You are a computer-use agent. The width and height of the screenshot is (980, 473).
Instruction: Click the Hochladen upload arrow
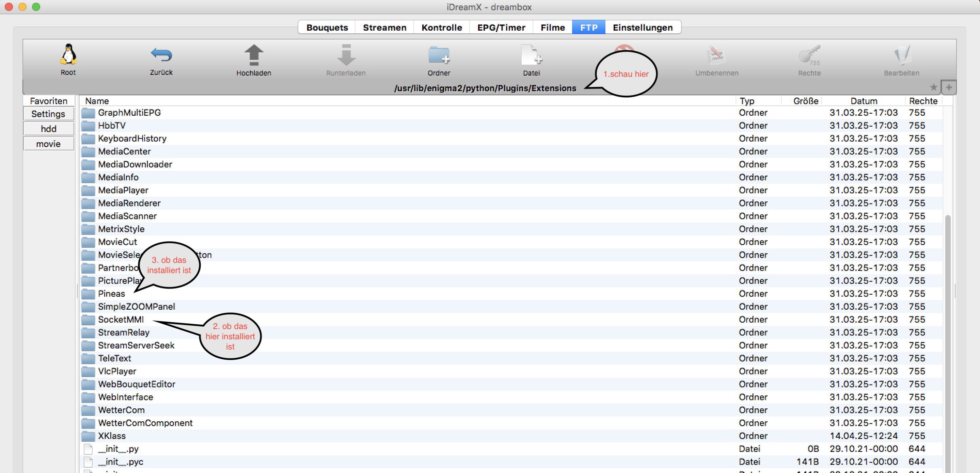[254, 55]
